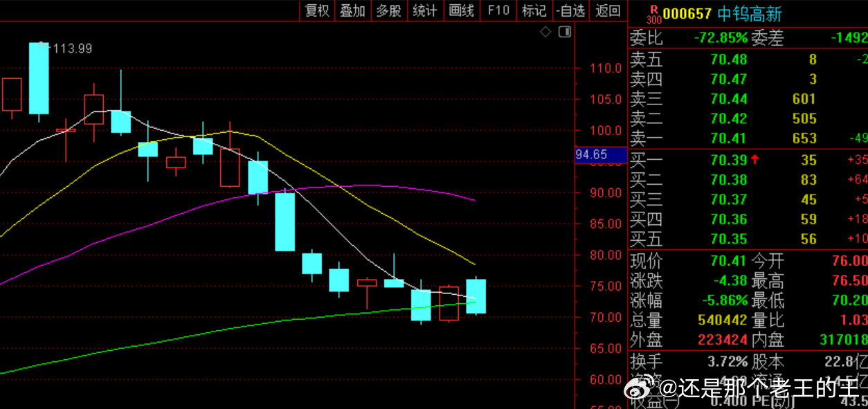Image resolution: width=868 pixels, height=409 pixels.
Task: Select the 买五 price 70.35
Action: 729,239
